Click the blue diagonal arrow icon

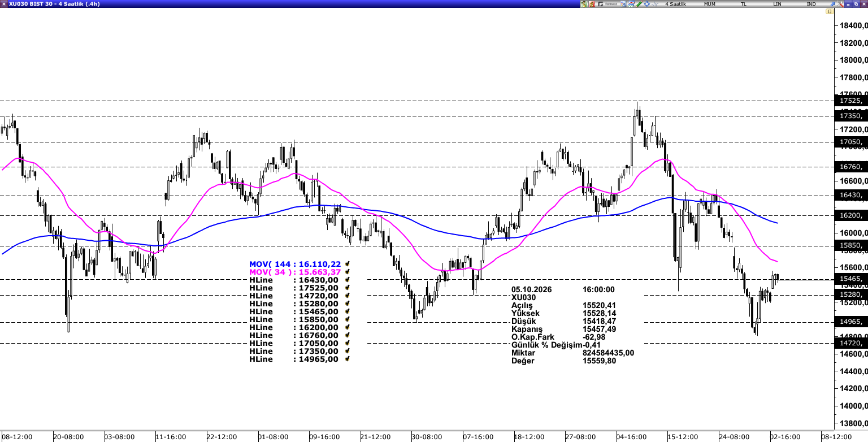point(833,4)
